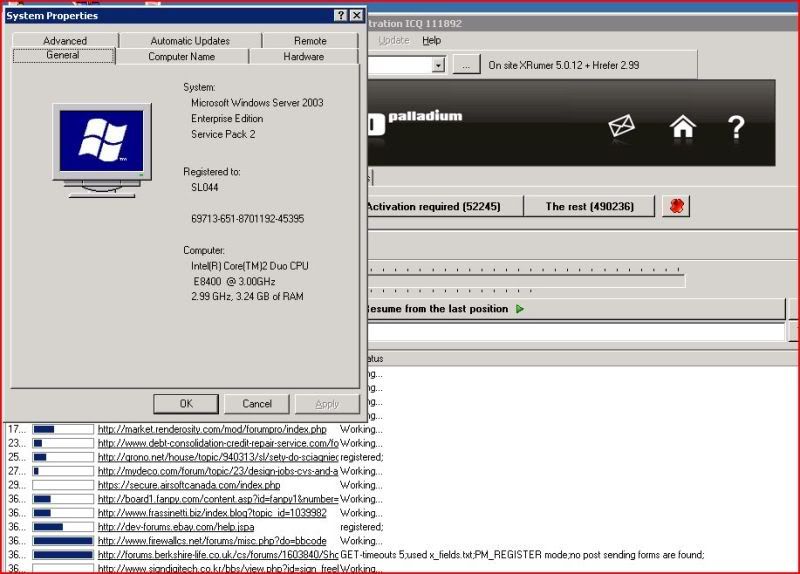Viewport: 800px width, 574px height.
Task: Open the Remote tab
Action: tap(310, 40)
